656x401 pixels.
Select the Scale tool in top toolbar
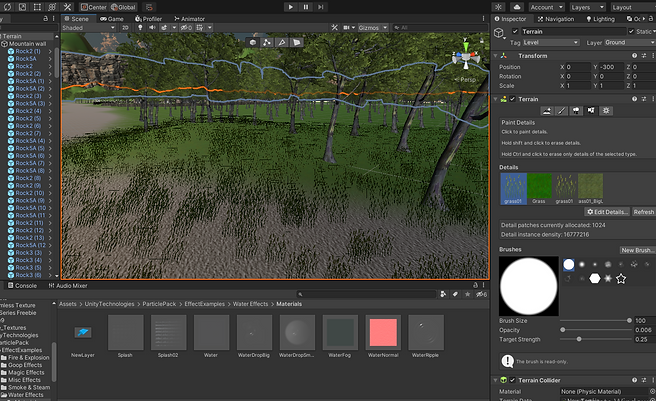[x=23, y=7]
